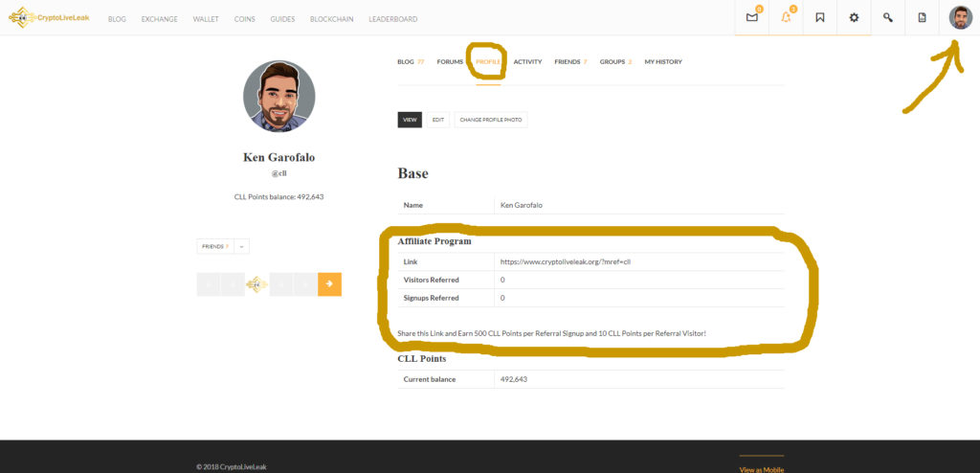Viewport: 980px width, 473px height.
Task: Click the Affiliate Program heading
Action: pyautogui.click(x=434, y=241)
